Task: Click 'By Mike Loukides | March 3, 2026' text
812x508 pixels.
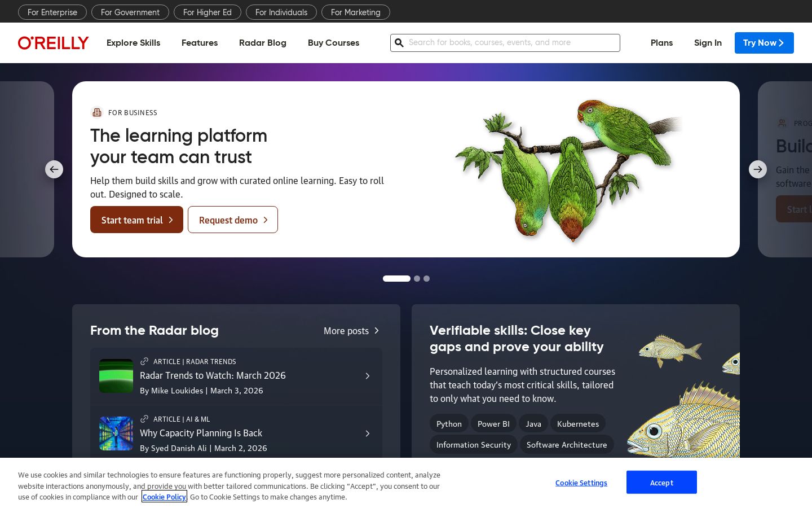Action: tap(201, 391)
